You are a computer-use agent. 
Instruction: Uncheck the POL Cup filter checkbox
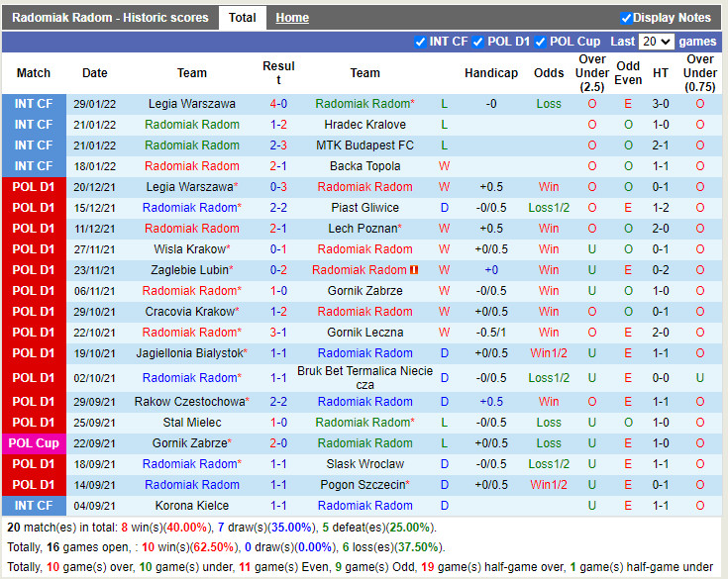(x=540, y=42)
